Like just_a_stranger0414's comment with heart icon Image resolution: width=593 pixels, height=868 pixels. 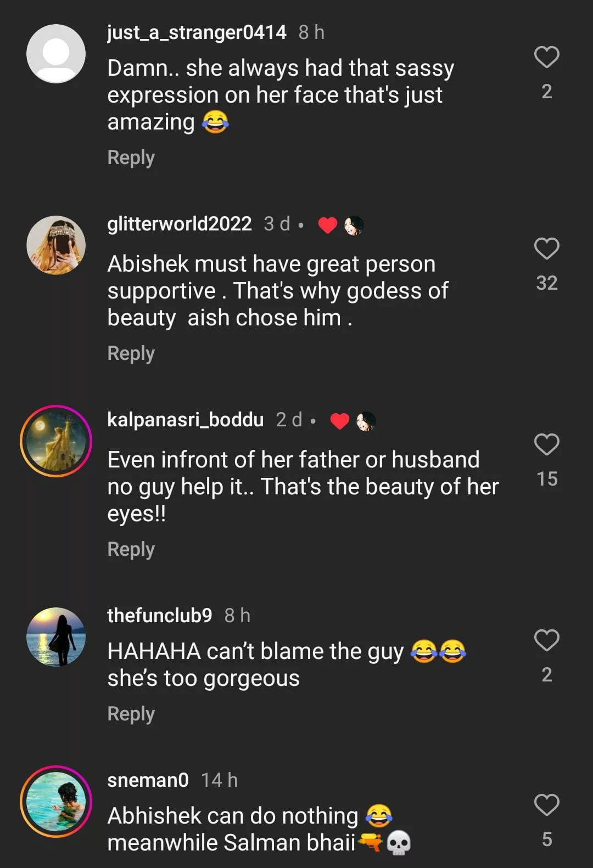[x=546, y=57]
